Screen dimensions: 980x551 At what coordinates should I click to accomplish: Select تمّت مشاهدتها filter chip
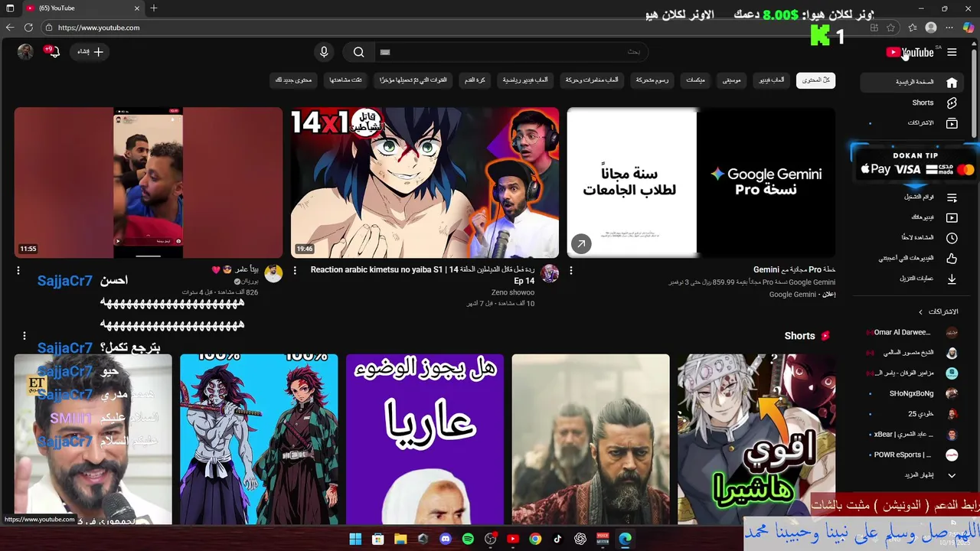coord(346,80)
